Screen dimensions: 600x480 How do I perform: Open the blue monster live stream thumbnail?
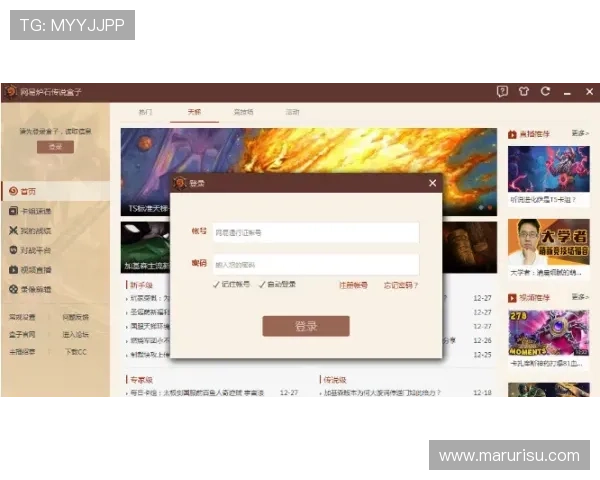click(x=549, y=169)
